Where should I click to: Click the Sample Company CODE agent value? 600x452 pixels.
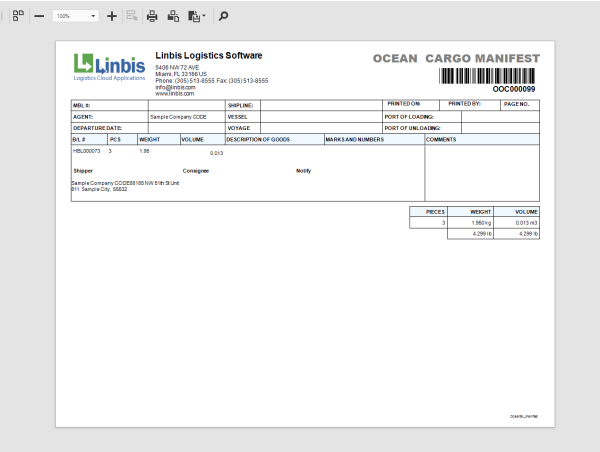[x=178, y=117]
